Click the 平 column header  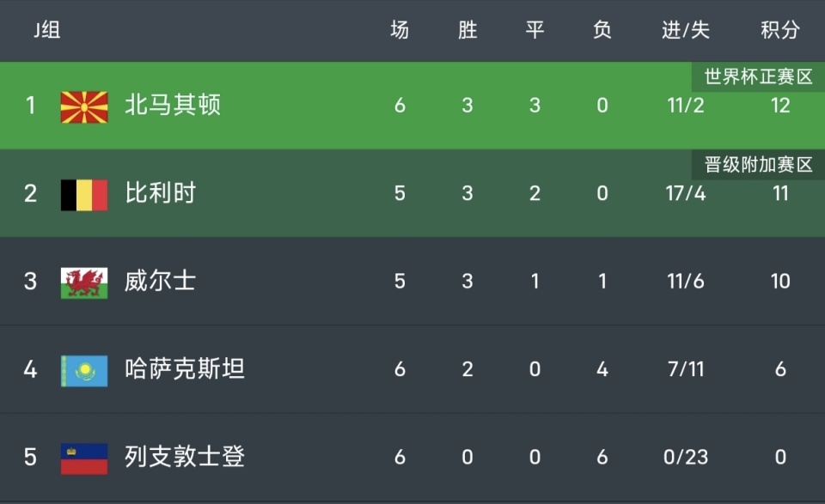[x=535, y=31]
